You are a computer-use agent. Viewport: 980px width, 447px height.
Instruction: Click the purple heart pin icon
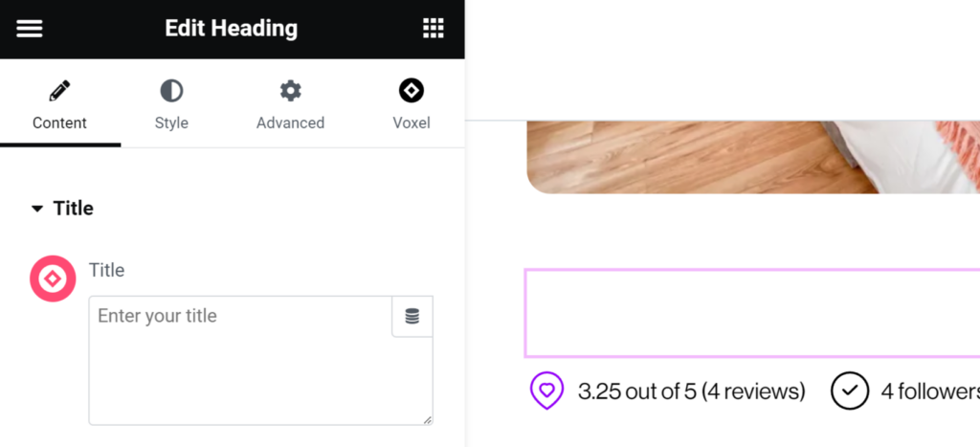pyautogui.click(x=546, y=391)
